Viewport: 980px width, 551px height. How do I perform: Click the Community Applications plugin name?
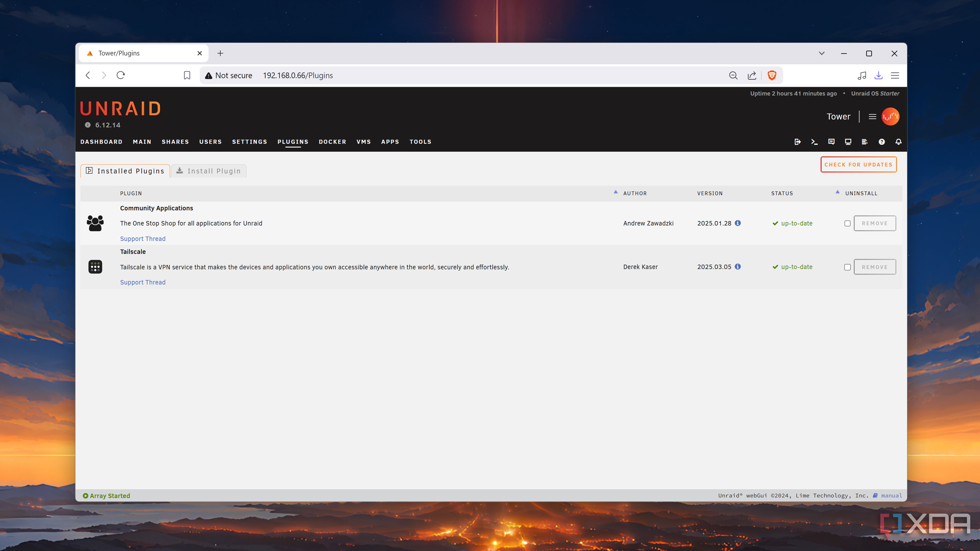(156, 208)
